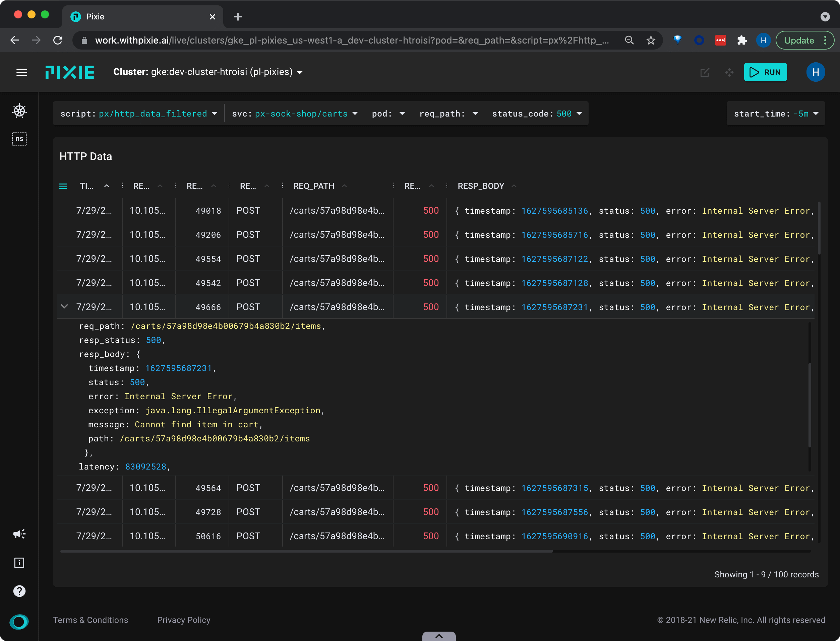Sort by the REQ_PATH column header
Screen dimensions: 840x641
click(314, 186)
